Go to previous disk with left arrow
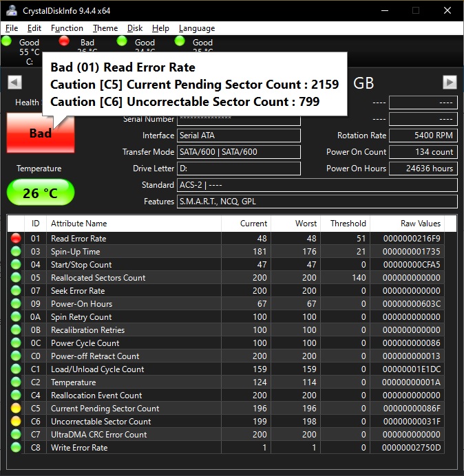Image resolution: width=464 pixels, height=476 pixels. point(14,83)
